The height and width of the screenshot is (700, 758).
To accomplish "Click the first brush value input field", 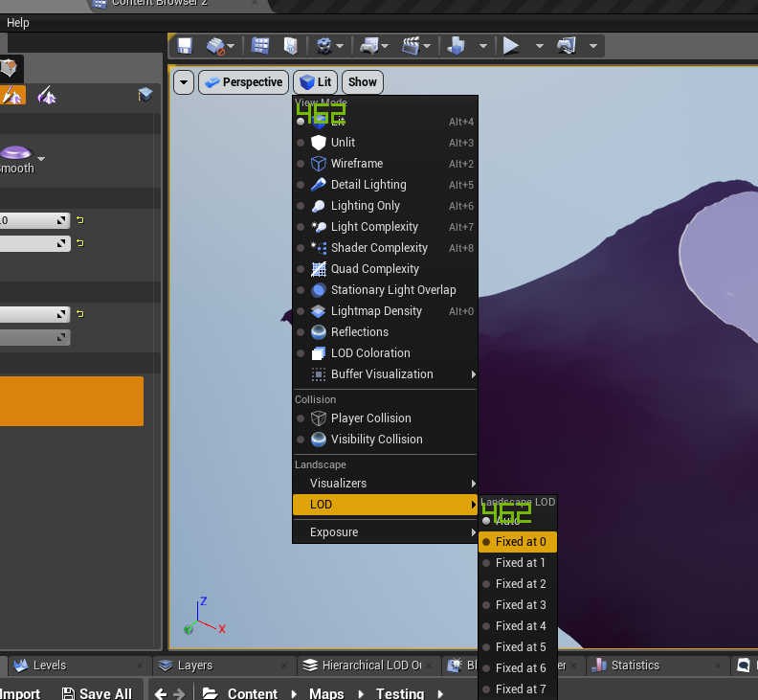I will tap(34, 220).
